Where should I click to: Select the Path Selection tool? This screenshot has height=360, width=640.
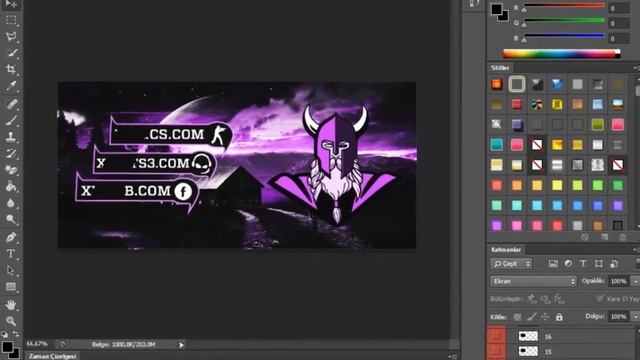(11, 270)
